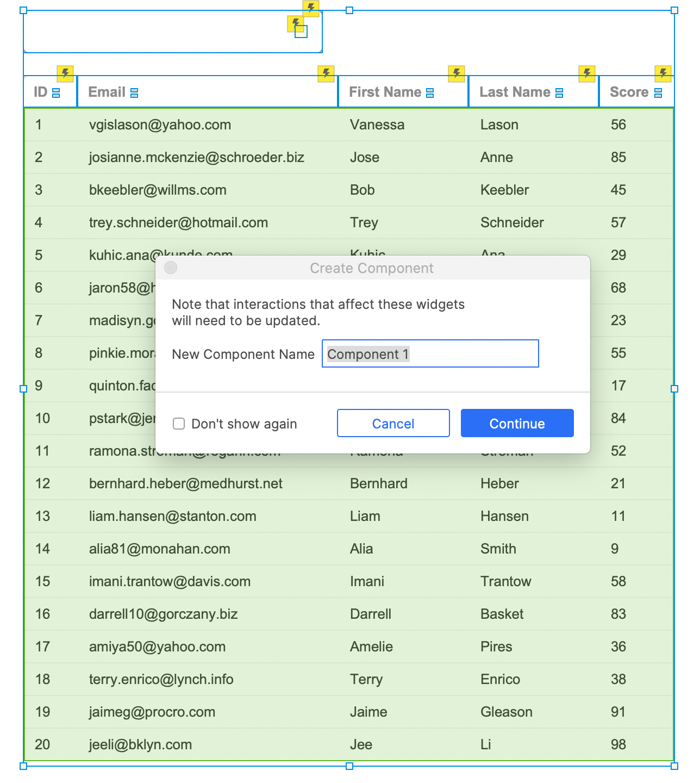Click the lightning badge on Score column

click(x=663, y=73)
